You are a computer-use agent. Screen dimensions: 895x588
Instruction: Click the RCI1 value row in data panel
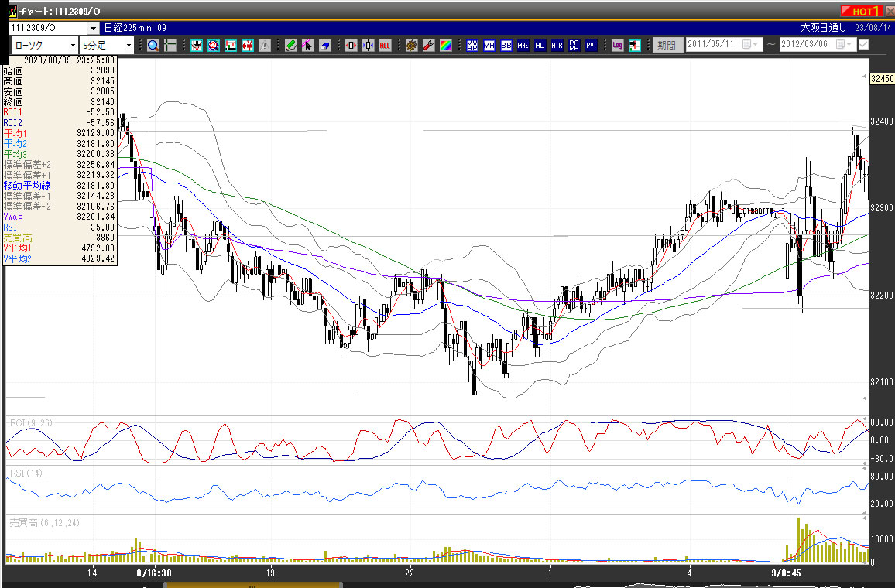[60, 112]
